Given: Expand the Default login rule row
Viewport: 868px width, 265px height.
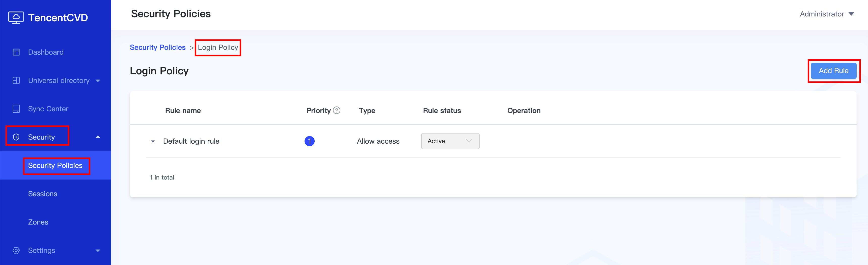Looking at the screenshot, I should (x=153, y=141).
